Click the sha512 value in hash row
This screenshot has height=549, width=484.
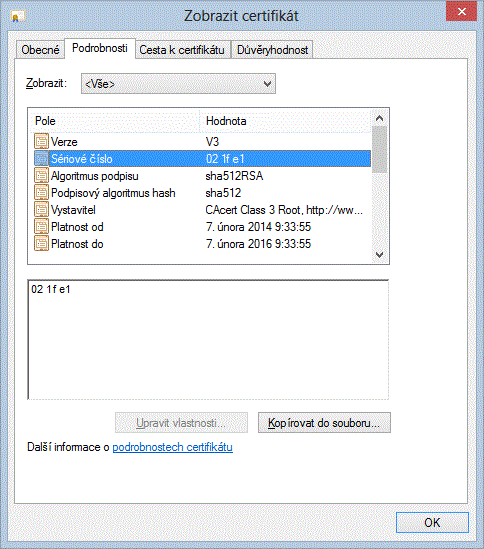(223, 193)
